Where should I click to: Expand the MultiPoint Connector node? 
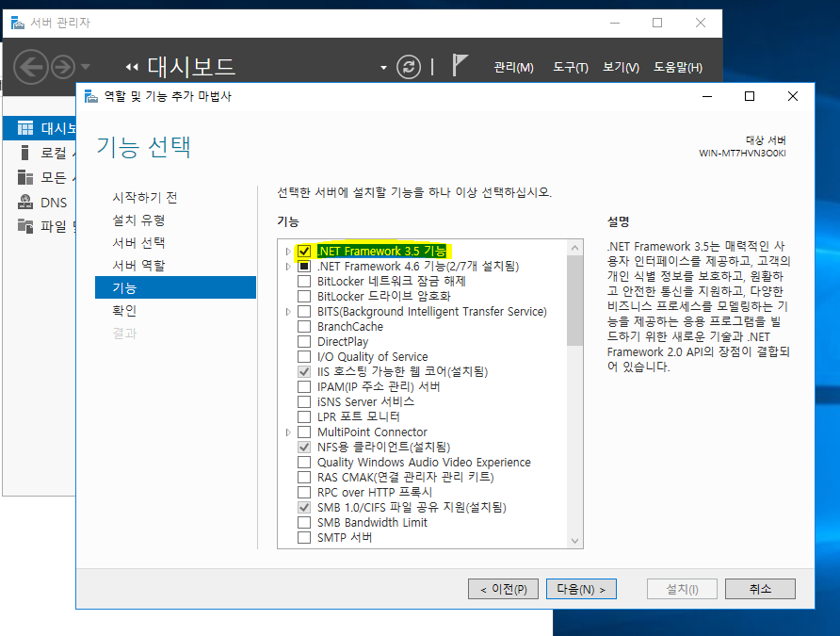tap(288, 432)
